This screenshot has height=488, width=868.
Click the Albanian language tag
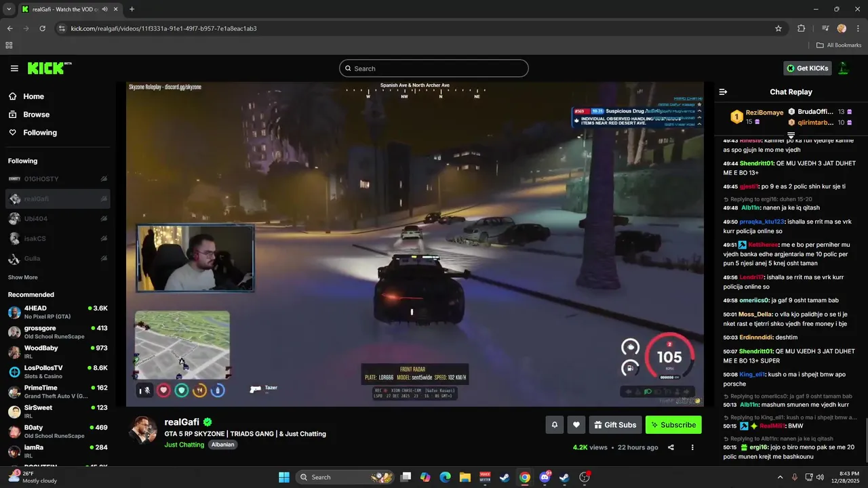(222, 445)
